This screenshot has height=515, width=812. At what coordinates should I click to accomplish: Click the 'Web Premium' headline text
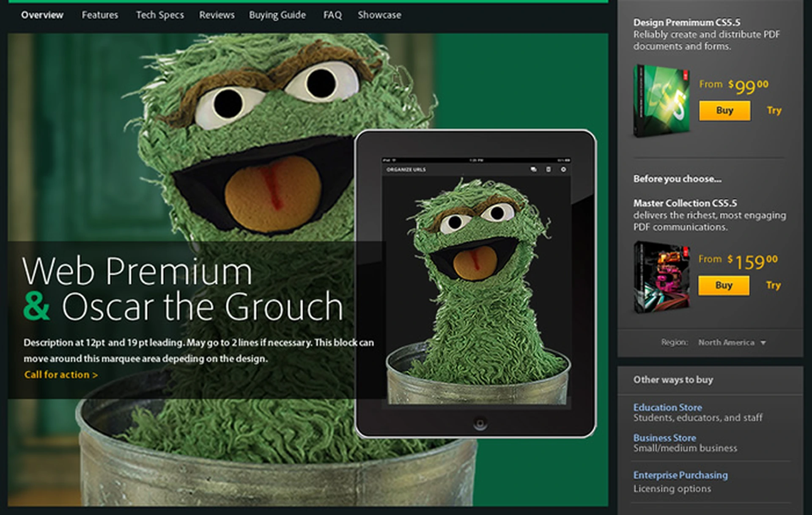tap(137, 271)
